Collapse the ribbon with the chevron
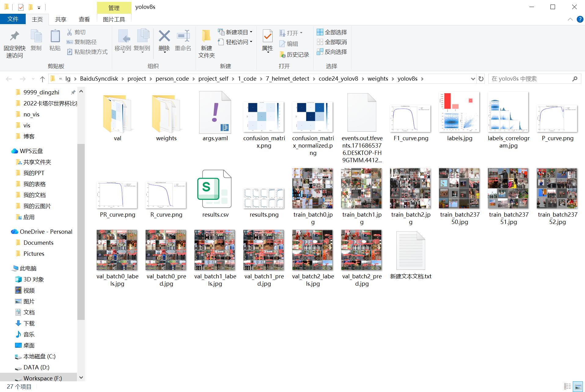 coord(570,19)
